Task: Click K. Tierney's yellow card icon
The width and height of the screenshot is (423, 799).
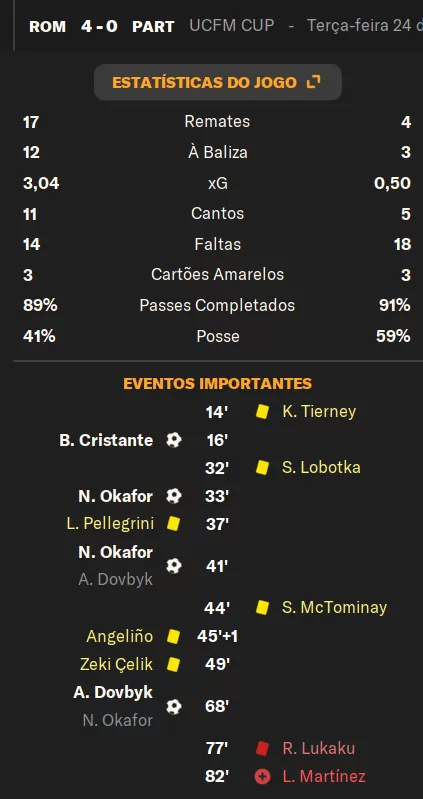Action: point(262,412)
